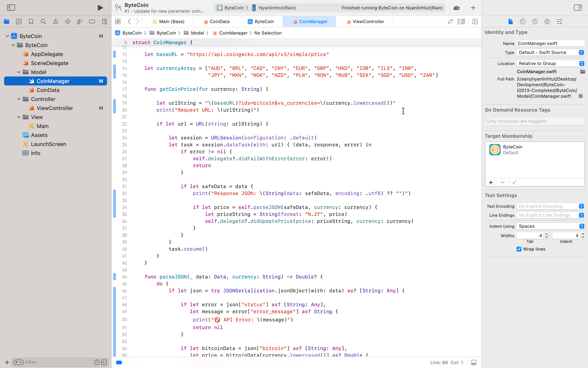Check Xcode Cloud status icon
Viewport: 588px width, 368px height.
click(456, 8)
